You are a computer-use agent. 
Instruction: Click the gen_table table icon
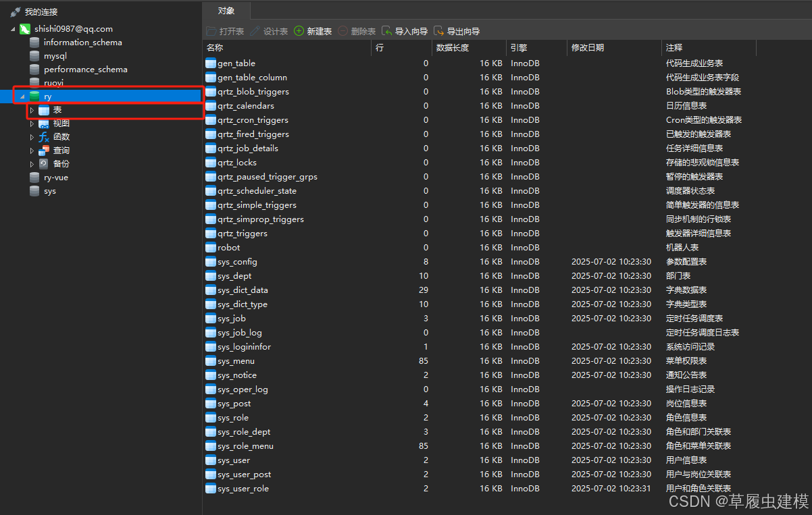click(x=211, y=63)
